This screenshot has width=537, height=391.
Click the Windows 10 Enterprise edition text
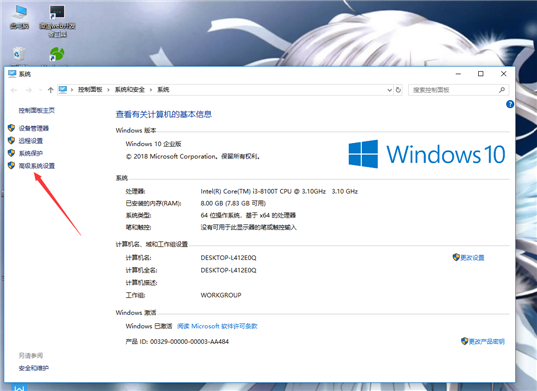153,144
